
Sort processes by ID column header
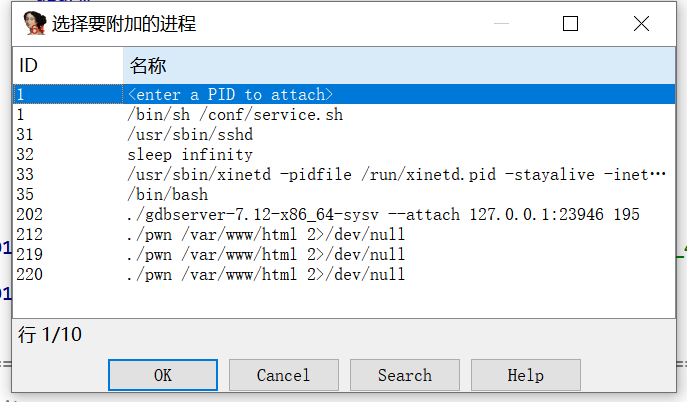click(x=68, y=65)
